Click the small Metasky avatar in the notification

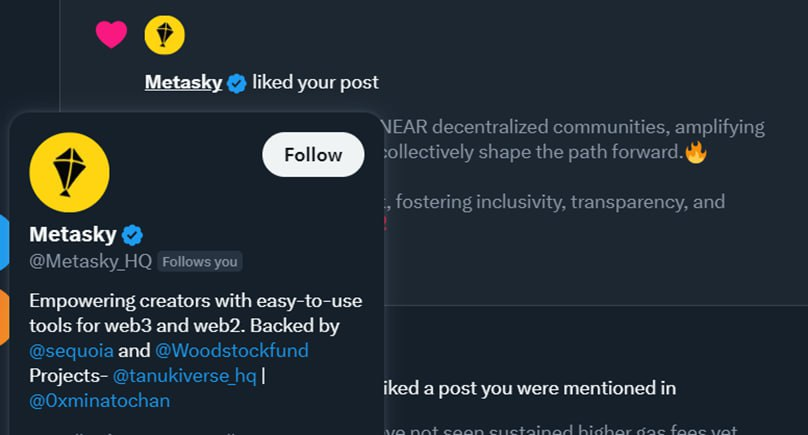pyautogui.click(x=164, y=35)
